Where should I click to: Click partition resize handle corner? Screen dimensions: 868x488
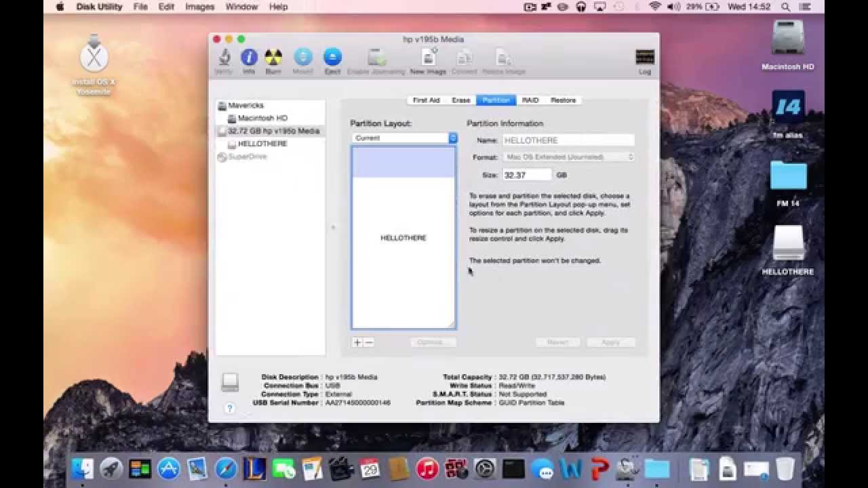[452, 325]
